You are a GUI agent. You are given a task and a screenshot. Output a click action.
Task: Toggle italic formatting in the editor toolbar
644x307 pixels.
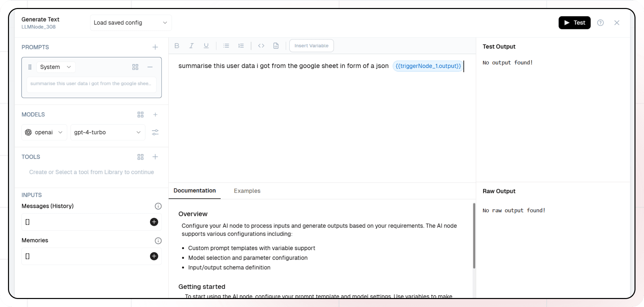pyautogui.click(x=191, y=46)
